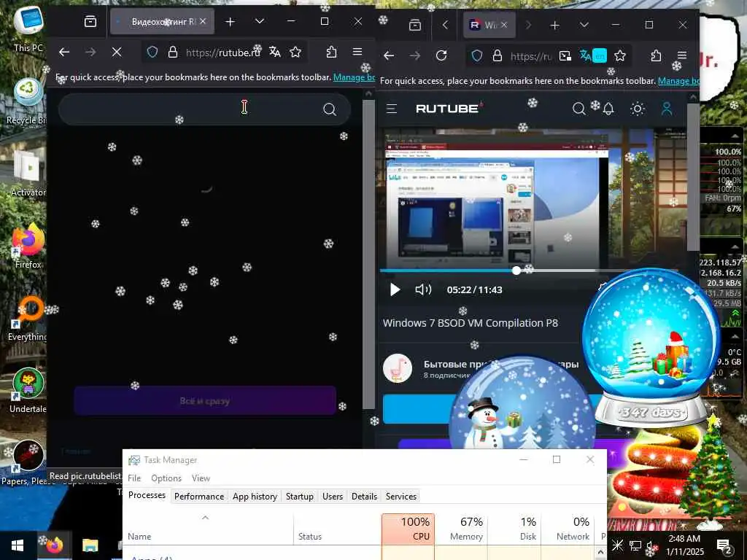Open Task Manager File menu
747x560 pixels.
click(x=134, y=478)
